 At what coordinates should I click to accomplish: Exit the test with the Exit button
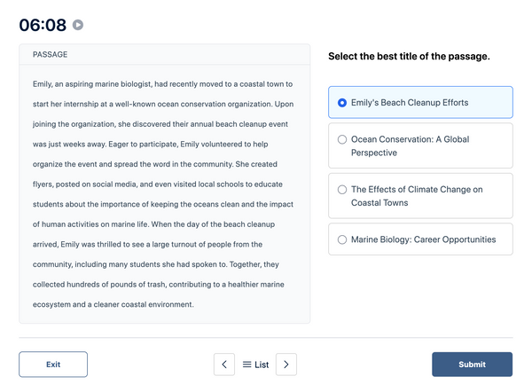[x=53, y=365]
